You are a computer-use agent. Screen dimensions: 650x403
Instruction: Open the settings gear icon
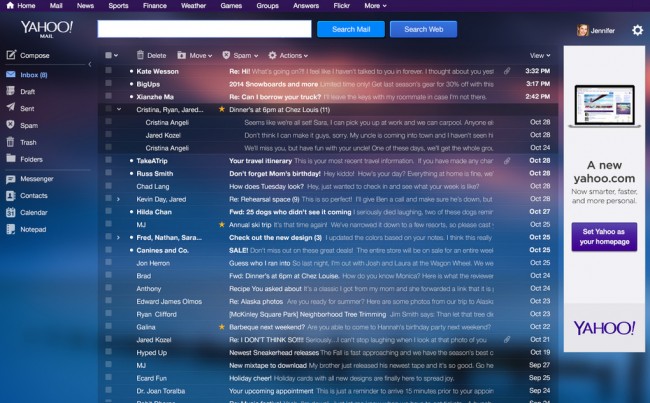point(637,30)
